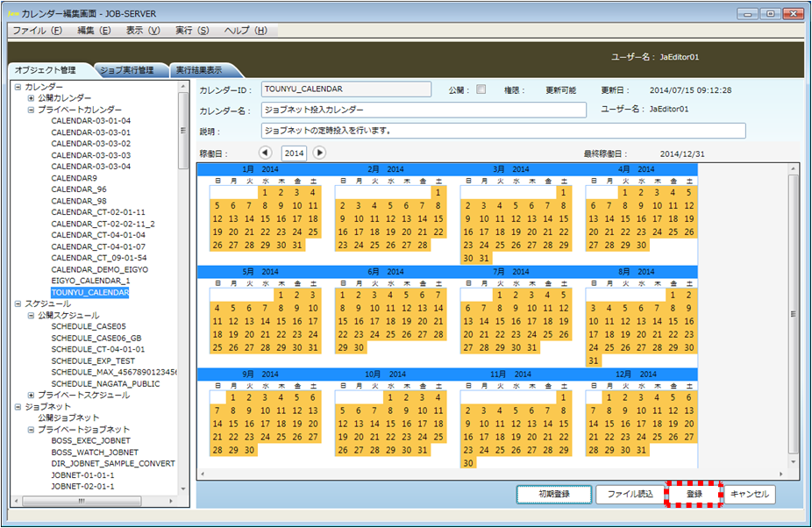The width and height of the screenshot is (812, 528).
Task: Select CALENDAR-03-01-04 in the tree
Action: pyautogui.click(x=90, y=121)
